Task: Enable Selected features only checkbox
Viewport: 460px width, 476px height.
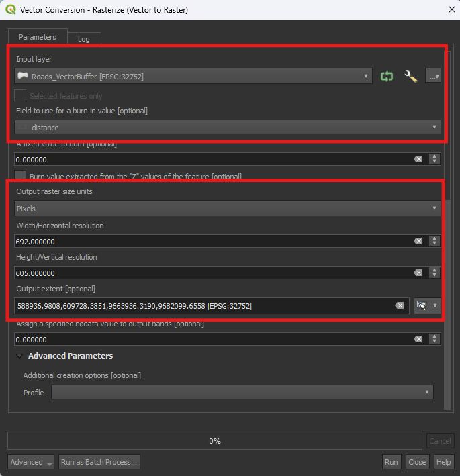Action: [21, 96]
